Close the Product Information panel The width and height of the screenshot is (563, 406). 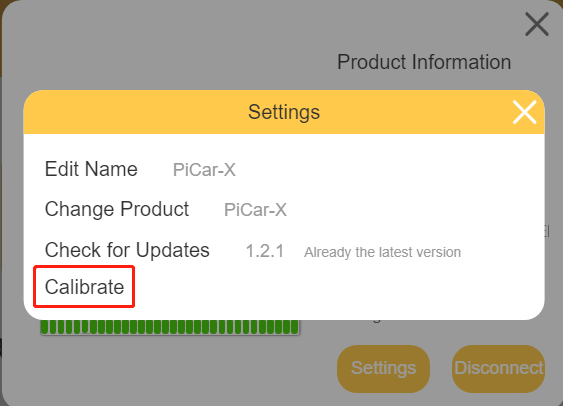tap(537, 24)
